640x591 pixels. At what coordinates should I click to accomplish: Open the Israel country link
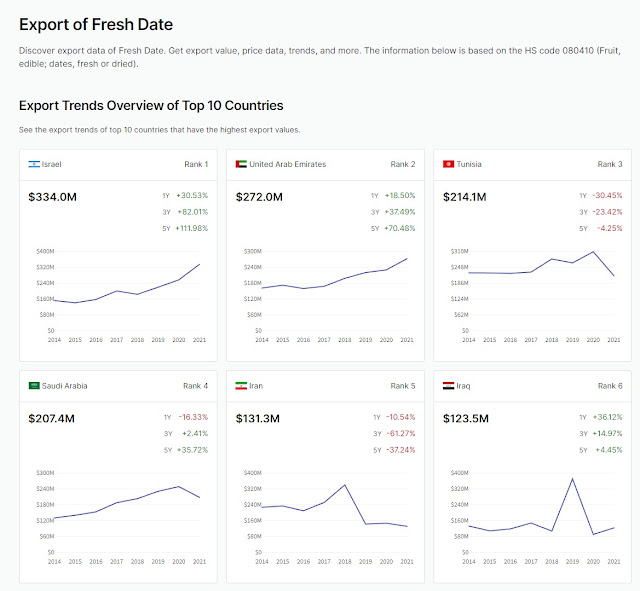pos(52,164)
